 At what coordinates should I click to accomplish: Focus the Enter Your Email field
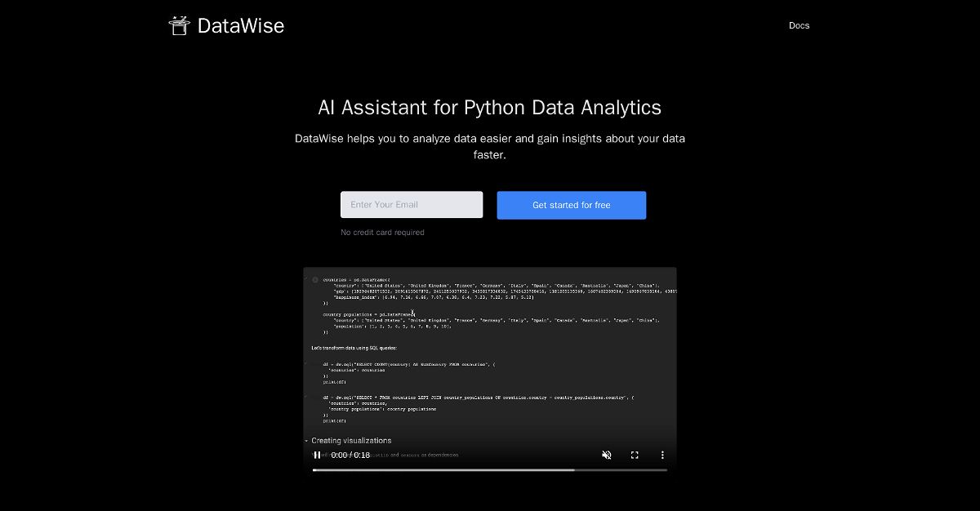[x=412, y=205]
